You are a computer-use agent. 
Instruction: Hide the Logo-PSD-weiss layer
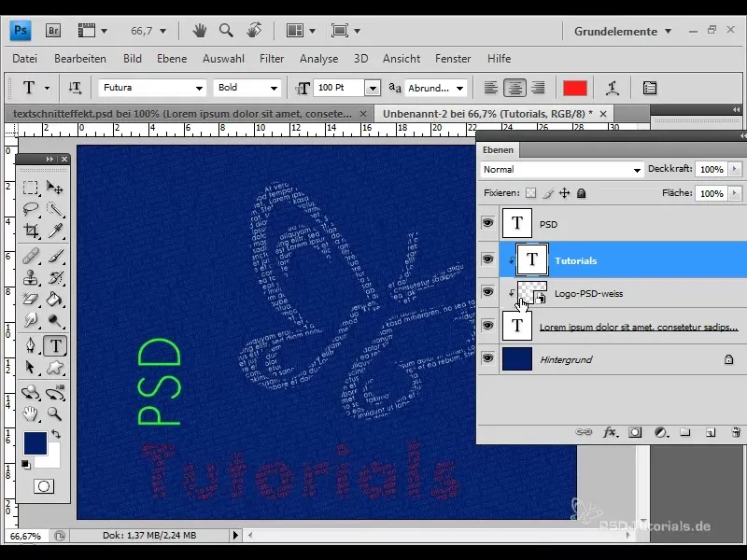point(487,292)
